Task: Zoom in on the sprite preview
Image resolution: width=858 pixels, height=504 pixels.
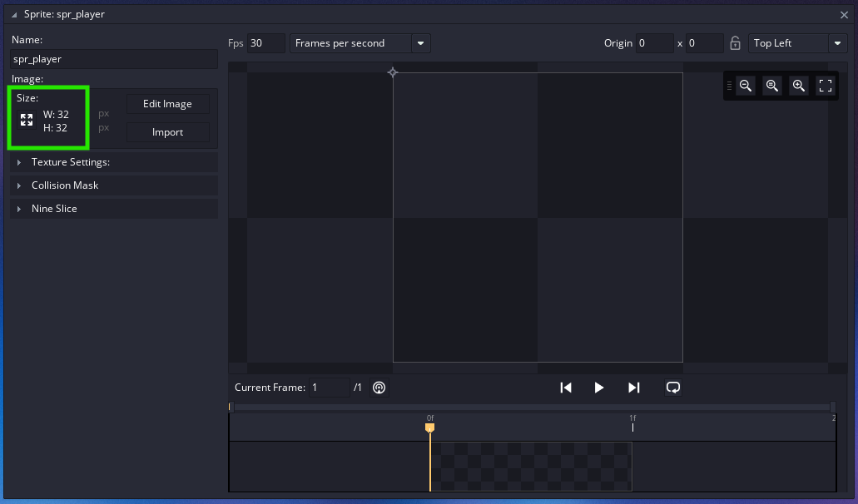Action: 799,86
